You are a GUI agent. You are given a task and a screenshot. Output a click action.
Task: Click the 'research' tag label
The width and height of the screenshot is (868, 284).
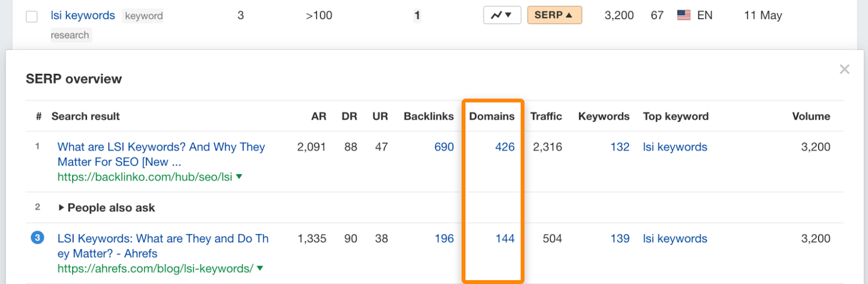point(70,35)
